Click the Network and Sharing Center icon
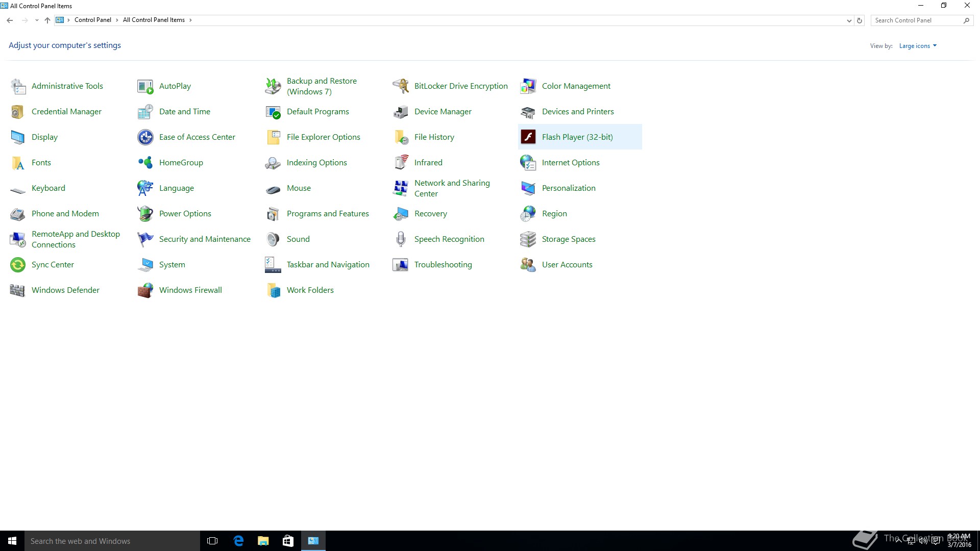This screenshot has width=980, height=551. (x=401, y=188)
